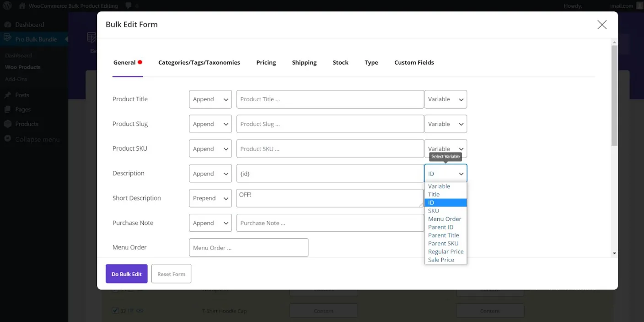Select Regular Price from the variable list
This screenshot has height=322, width=644.
(x=445, y=251)
